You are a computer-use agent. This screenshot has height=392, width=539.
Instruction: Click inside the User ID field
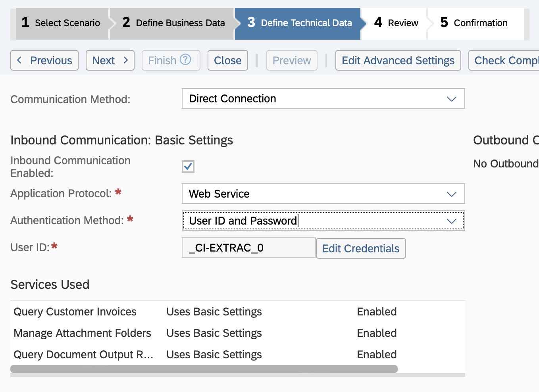(248, 247)
